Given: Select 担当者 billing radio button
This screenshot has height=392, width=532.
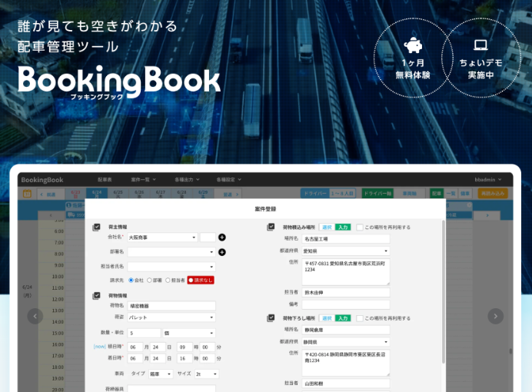Looking at the screenshot, I should [168, 280].
